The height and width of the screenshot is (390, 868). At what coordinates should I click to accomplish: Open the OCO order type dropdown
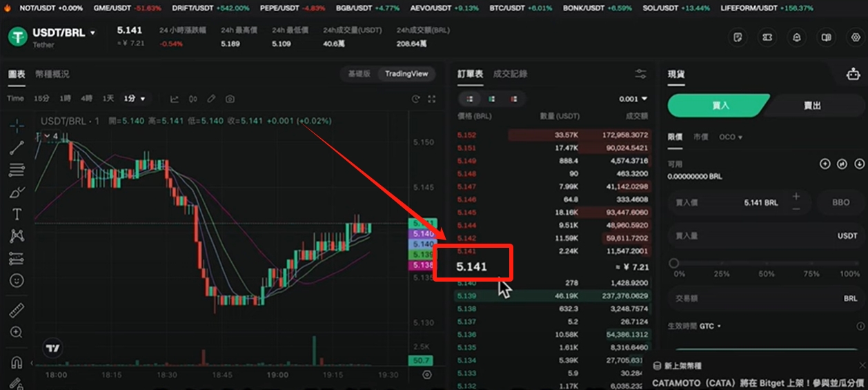(731, 137)
